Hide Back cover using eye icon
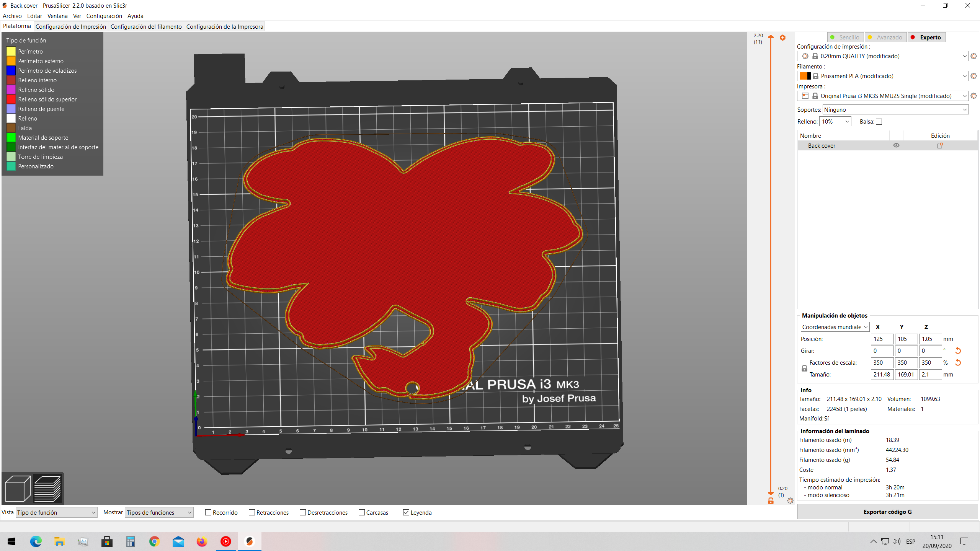Screen dimensions: 980x551 click(896, 145)
